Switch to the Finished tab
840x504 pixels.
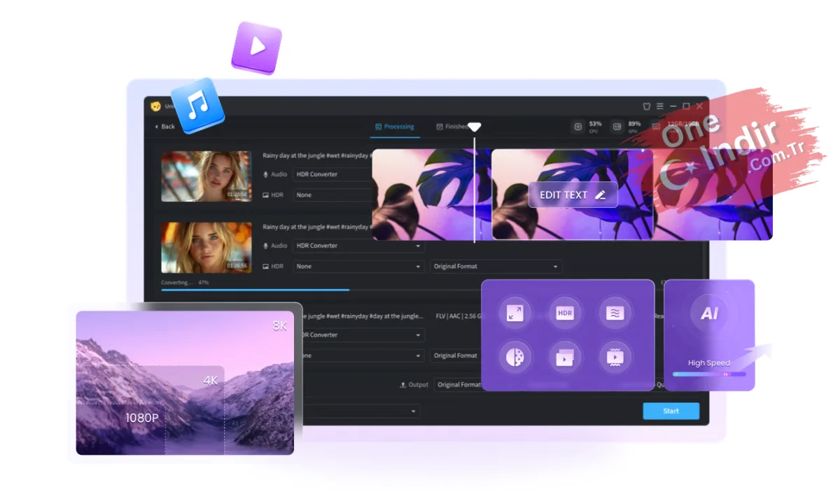coord(452,127)
